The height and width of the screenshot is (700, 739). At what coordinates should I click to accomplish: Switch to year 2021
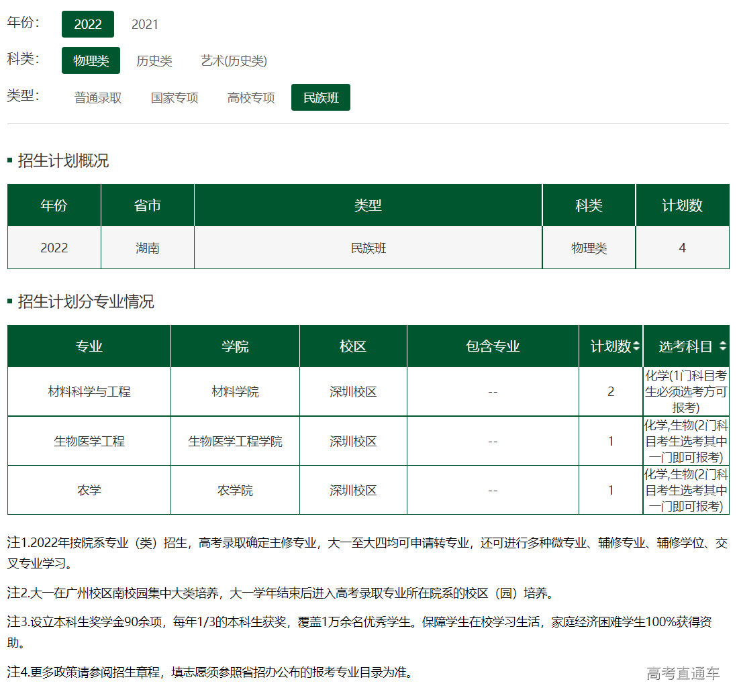pos(144,24)
